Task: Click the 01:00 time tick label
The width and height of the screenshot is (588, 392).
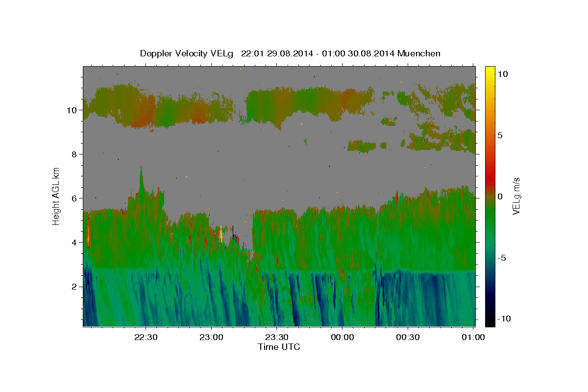Action: 473,337
